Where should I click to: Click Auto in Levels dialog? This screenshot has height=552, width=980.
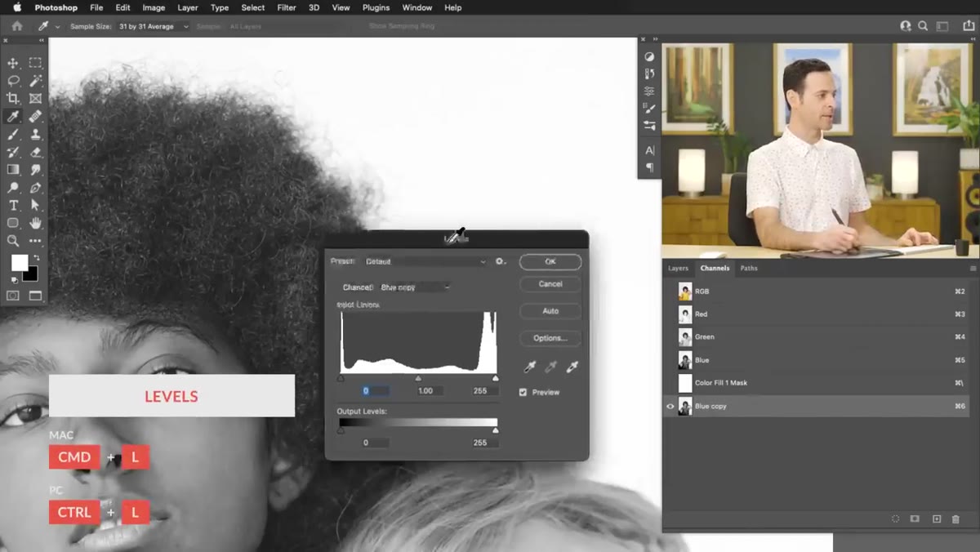[550, 311]
